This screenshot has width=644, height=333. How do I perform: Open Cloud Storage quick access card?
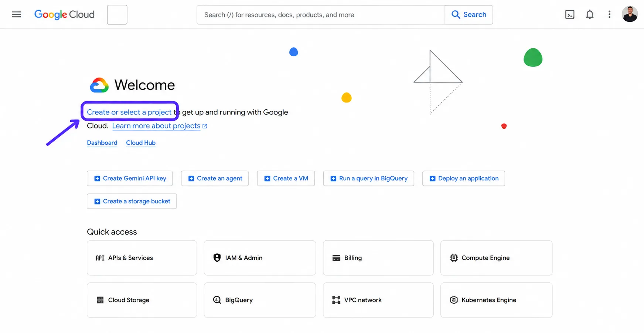coord(142,300)
